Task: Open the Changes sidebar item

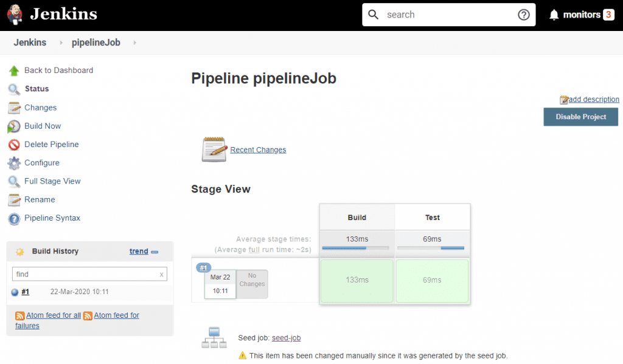Action: coord(40,108)
